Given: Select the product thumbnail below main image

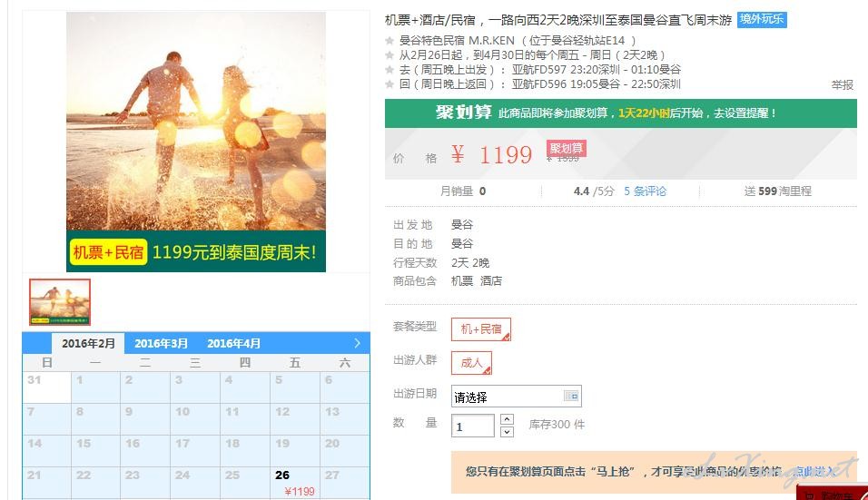Looking at the screenshot, I should (x=60, y=302).
